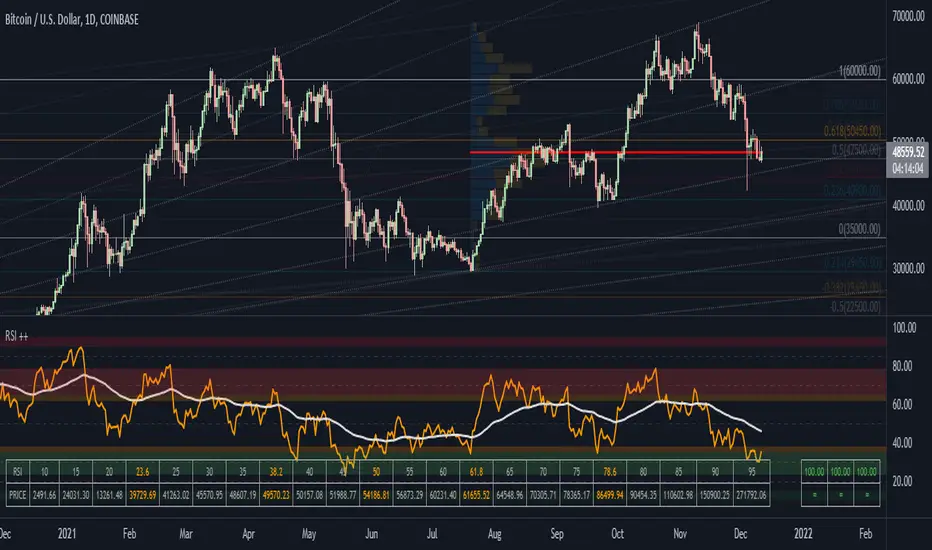The width and height of the screenshot is (932, 550).
Task: Click the PRICE header cell in table
Action: click(17, 495)
